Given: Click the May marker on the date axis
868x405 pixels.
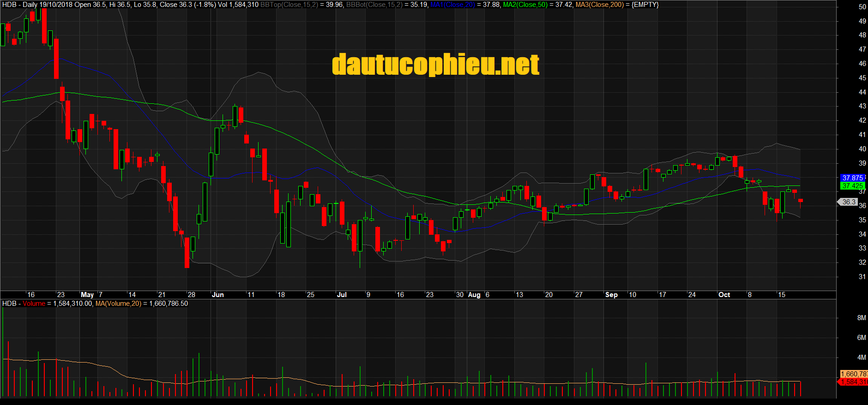Looking at the screenshot, I should point(87,295).
